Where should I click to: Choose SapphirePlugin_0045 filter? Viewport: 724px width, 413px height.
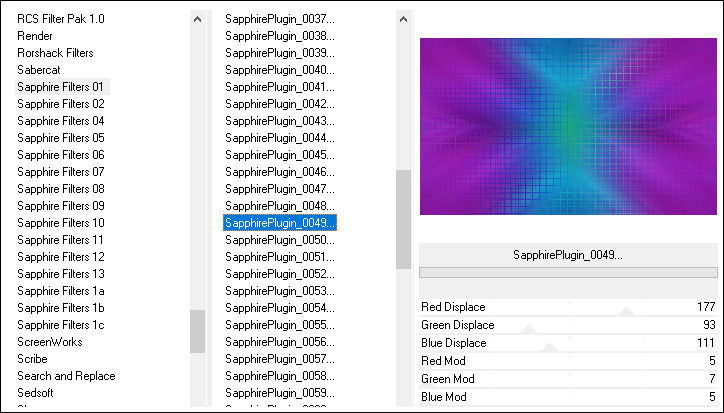click(280, 155)
